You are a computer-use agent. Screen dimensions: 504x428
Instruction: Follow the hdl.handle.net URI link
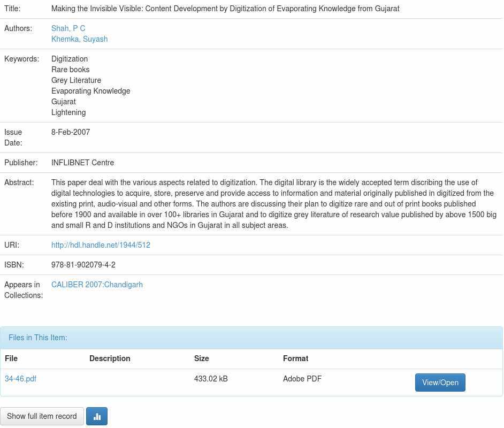point(101,245)
